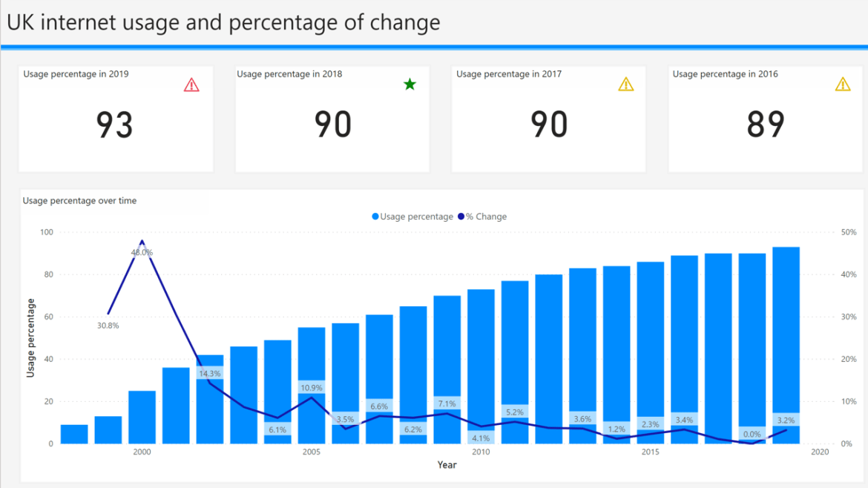868x488 pixels.
Task: Select the 93 value on 2019 card
Action: pyautogui.click(x=114, y=124)
